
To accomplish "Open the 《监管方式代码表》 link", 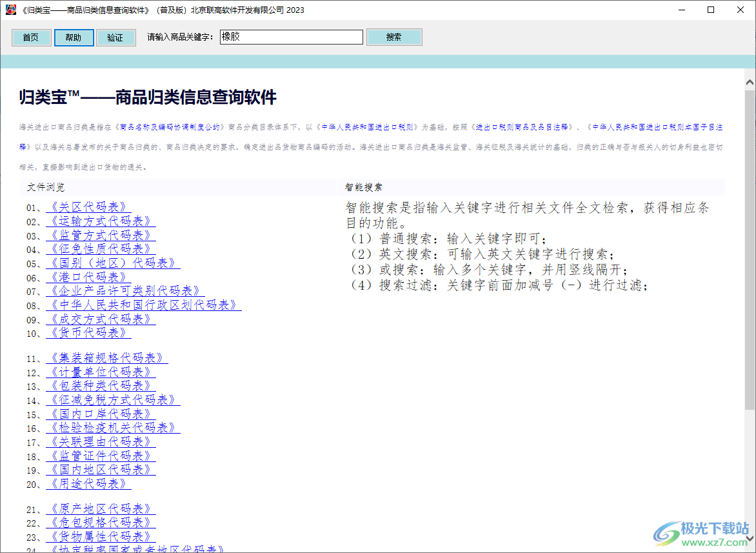I will tap(101, 236).
